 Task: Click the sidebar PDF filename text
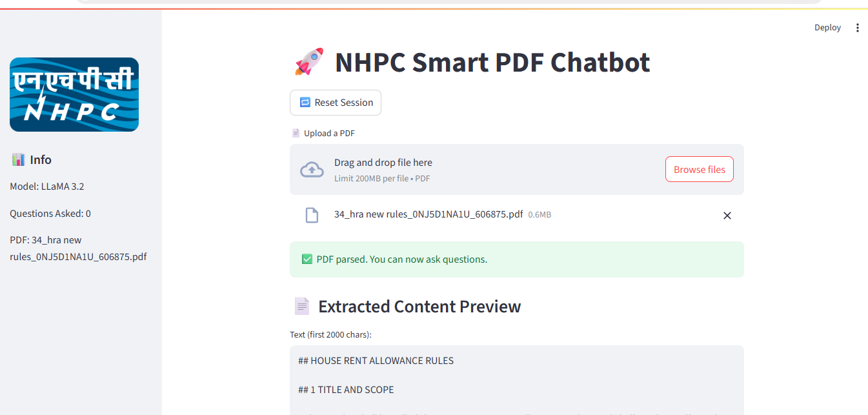click(x=78, y=248)
